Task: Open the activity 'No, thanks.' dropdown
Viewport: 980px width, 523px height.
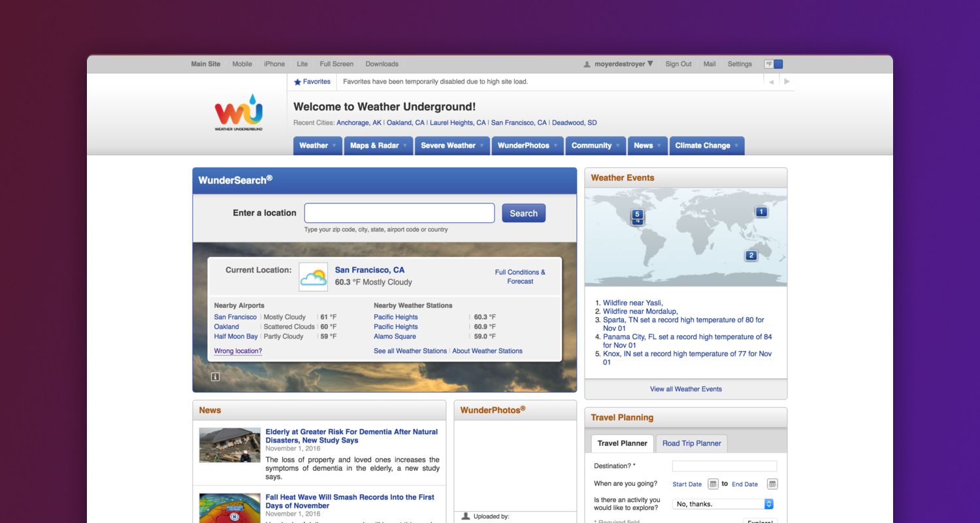Action: 723,504
